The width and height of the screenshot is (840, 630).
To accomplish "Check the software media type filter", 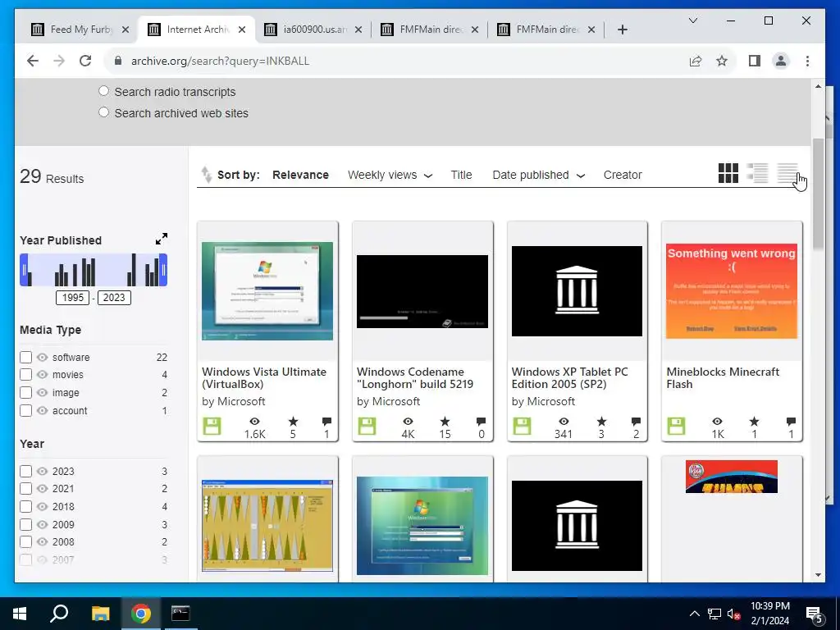I will pos(25,357).
